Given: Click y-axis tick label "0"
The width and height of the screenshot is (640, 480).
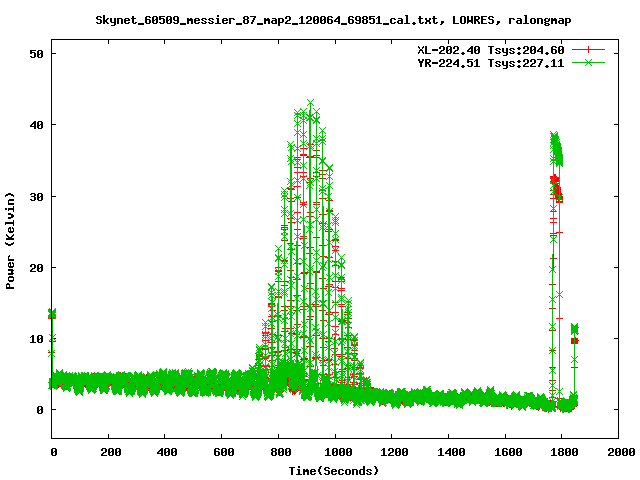Looking at the screenshot, I should (40, 410).
